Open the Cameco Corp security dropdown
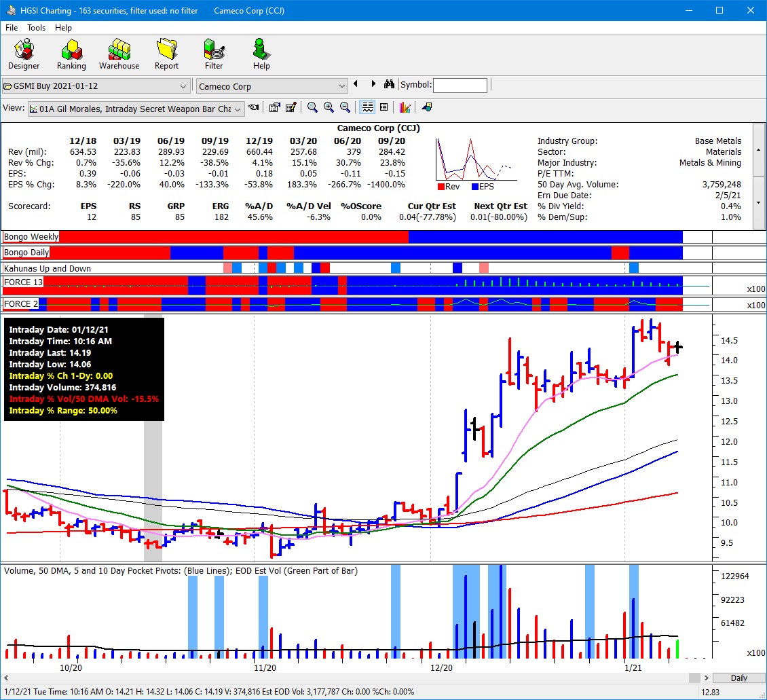 point(272,86)
